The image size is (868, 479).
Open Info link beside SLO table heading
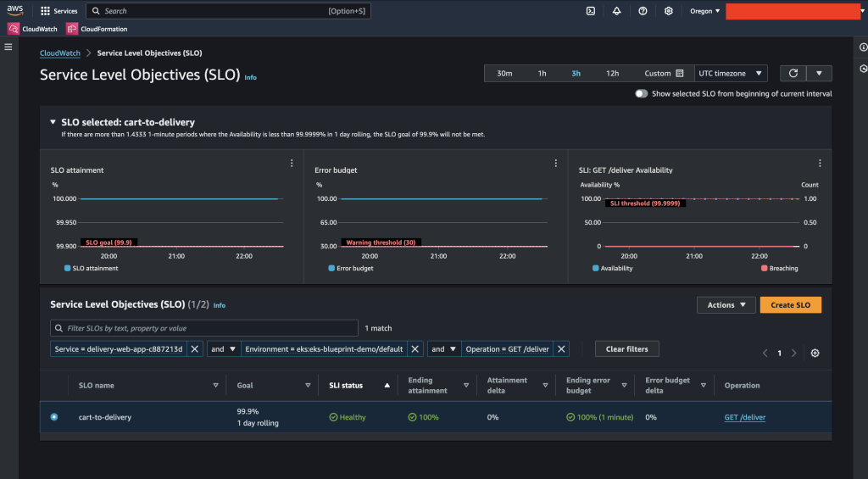tap(220, 305)
